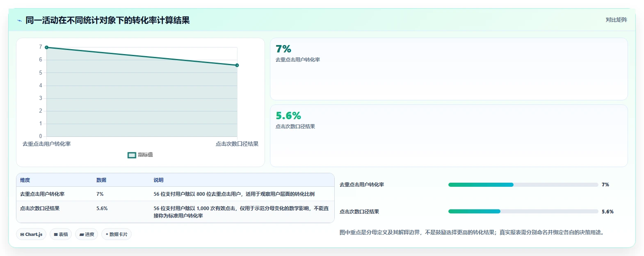Viewport: 644px width, 256px height.
Task: Click the 去重点击用户转化率 x-axis label
Action: pos(47,144)
